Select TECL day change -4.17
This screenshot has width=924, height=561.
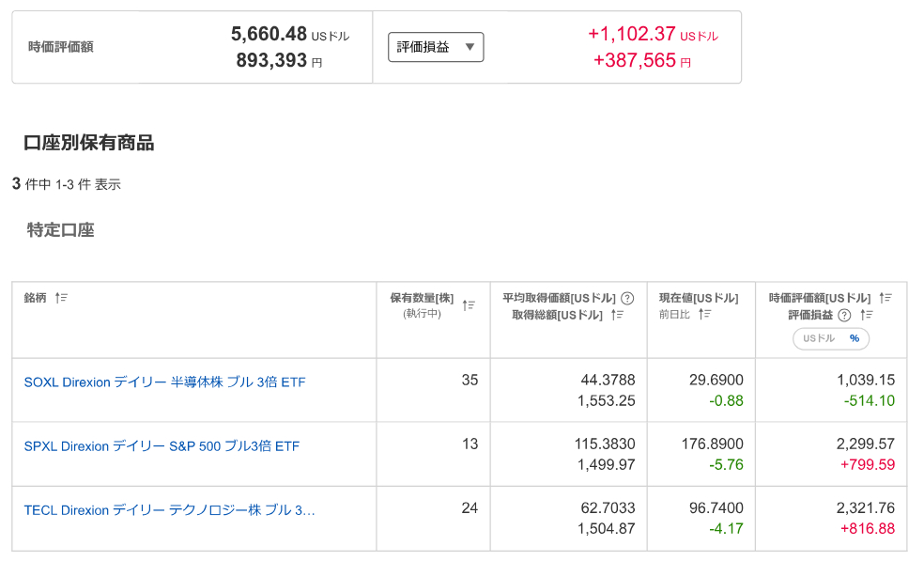(x=726, y=529)
